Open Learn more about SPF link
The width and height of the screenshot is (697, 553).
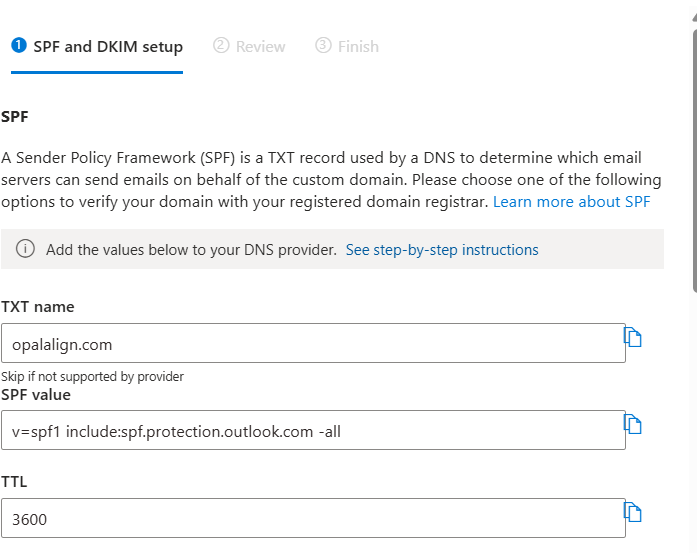(571, 202)
